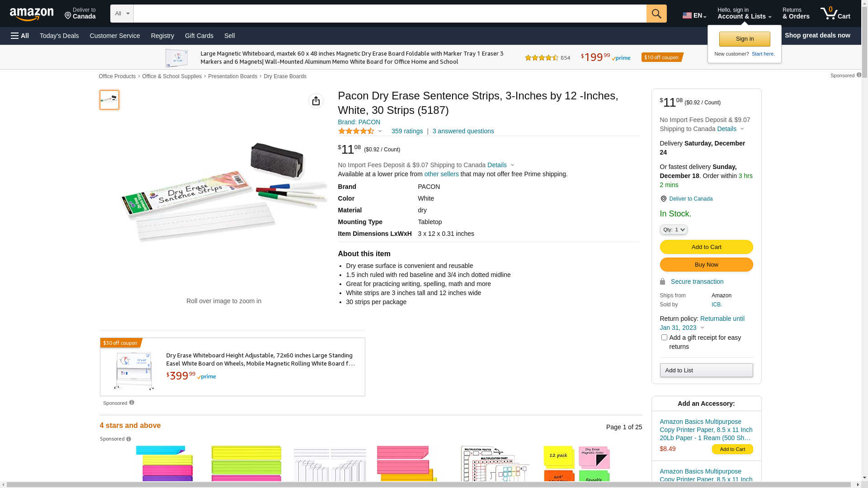Click the product image thumbnail
Viewport: 868px width, 488px height.
[109, 100]
